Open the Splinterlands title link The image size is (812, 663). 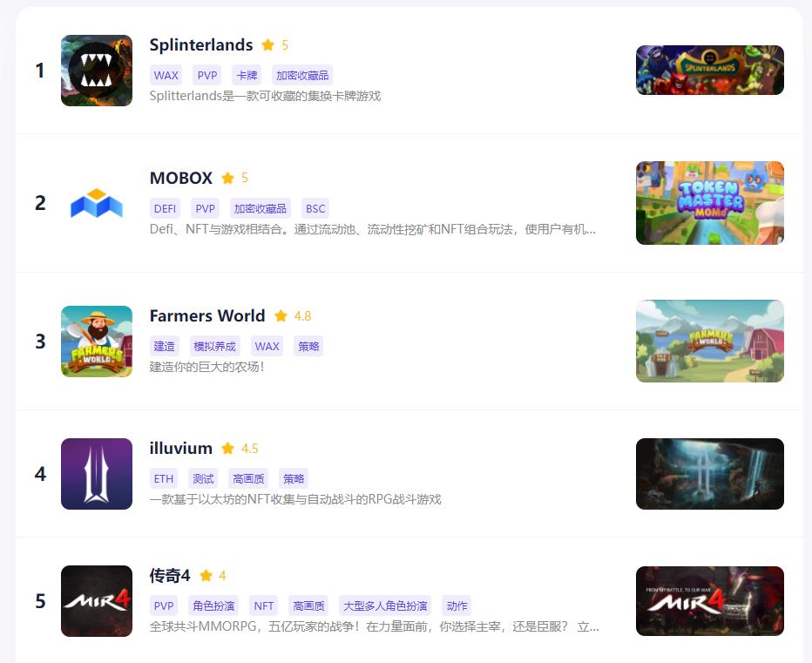point(201,45)
